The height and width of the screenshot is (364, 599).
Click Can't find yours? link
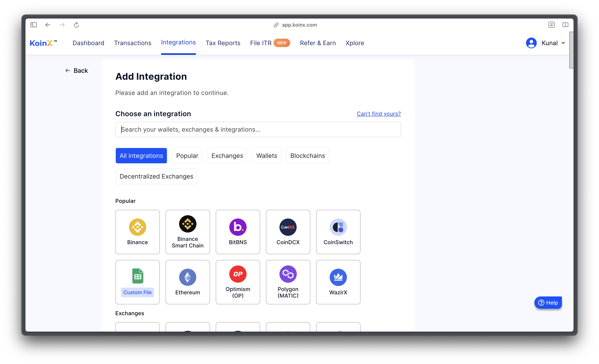[x=379, y=113]
